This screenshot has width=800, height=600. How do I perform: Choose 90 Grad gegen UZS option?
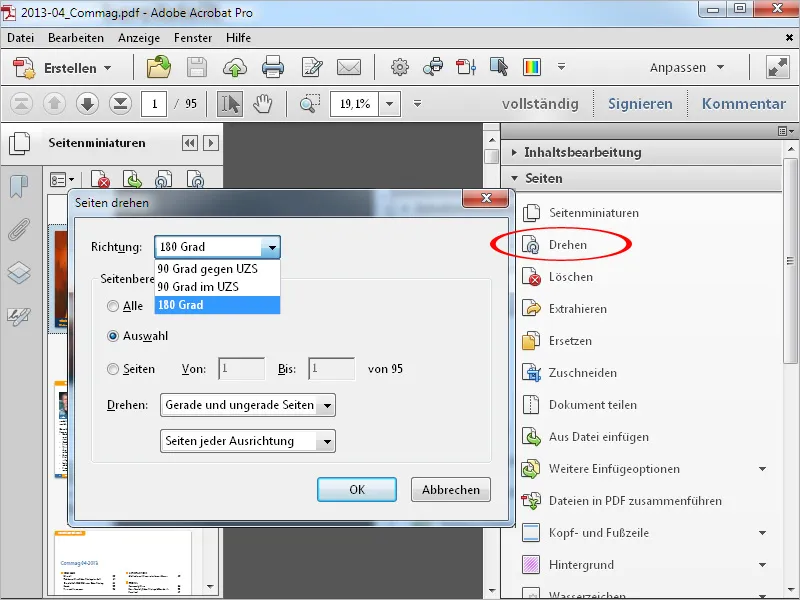click(x=217, y=269)
